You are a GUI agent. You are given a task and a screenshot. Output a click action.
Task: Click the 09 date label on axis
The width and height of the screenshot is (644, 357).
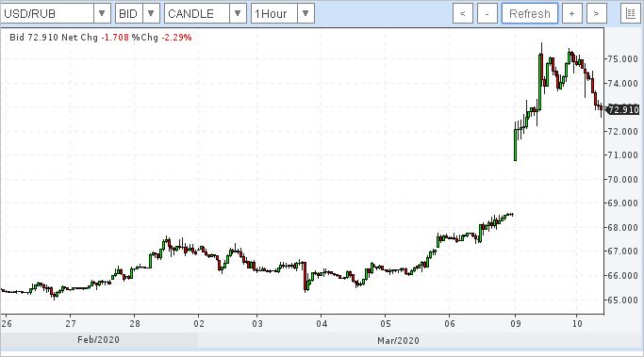pos(516,324)
